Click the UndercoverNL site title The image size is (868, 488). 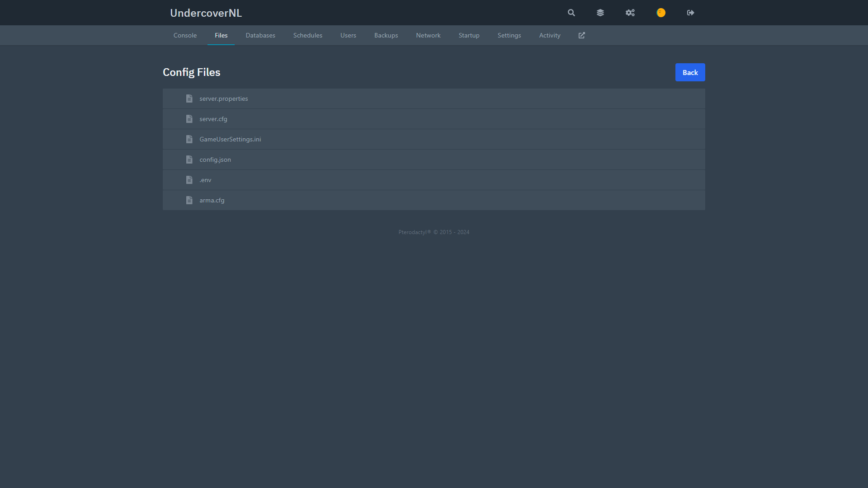(206, 13)
